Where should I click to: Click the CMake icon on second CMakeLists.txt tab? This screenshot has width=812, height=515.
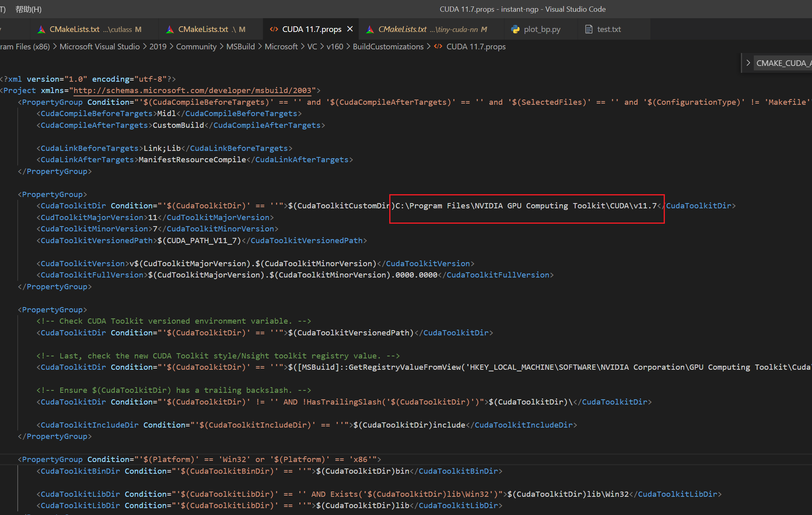[x=170, y=30]
